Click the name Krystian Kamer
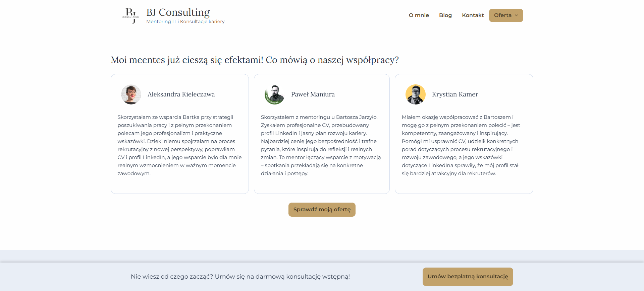Screen dimensions: 644x291 pos(455,94)
